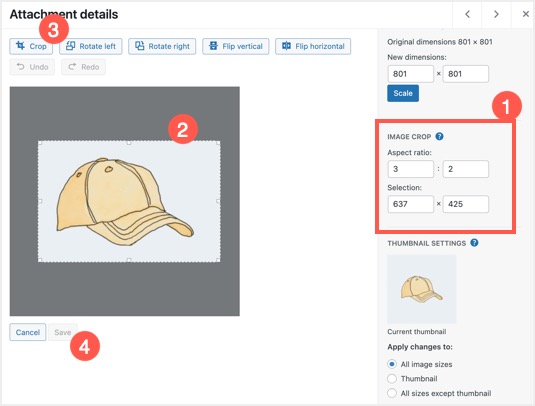This screenshot has height=406, width=535.
Task: Click the current thumbnail preview of cap
Action: pos(422,289)
